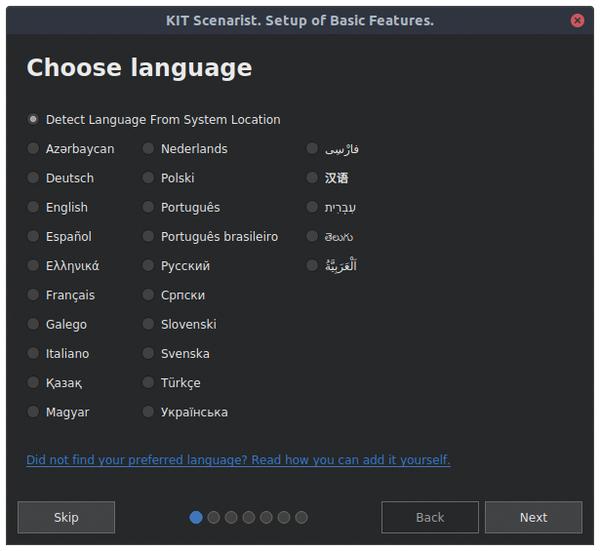Open the add your language link
Viewport: 600px width, 551px height.
238,460
